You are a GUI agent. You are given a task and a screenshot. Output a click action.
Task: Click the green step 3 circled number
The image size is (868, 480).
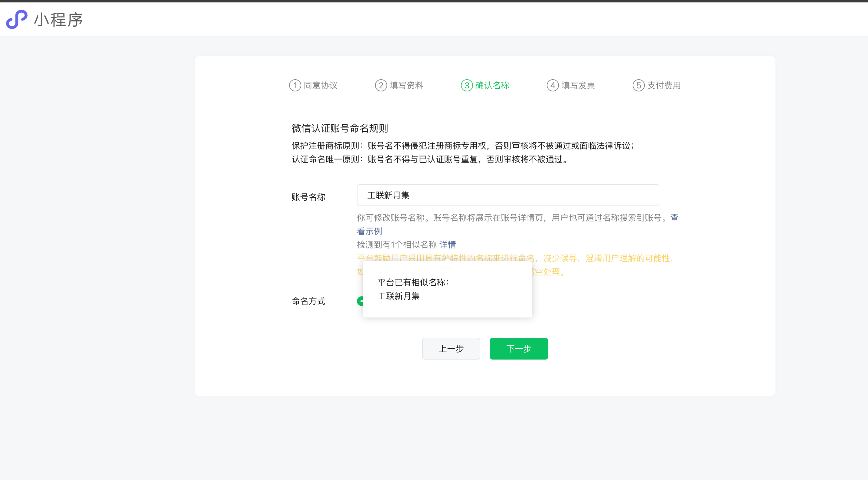pyautogui.click(x=467, y=85)
